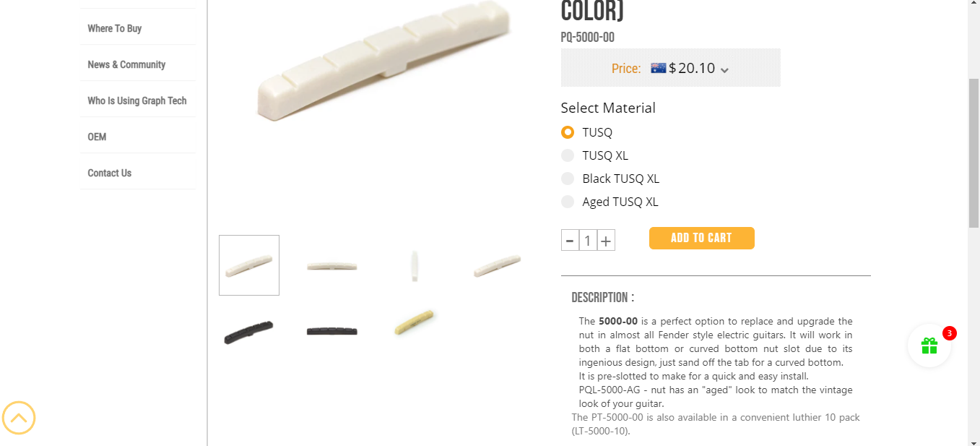Viewport: 980px width, 446px height.
Task: Click the quantity input field
Action: pos(588,241)
